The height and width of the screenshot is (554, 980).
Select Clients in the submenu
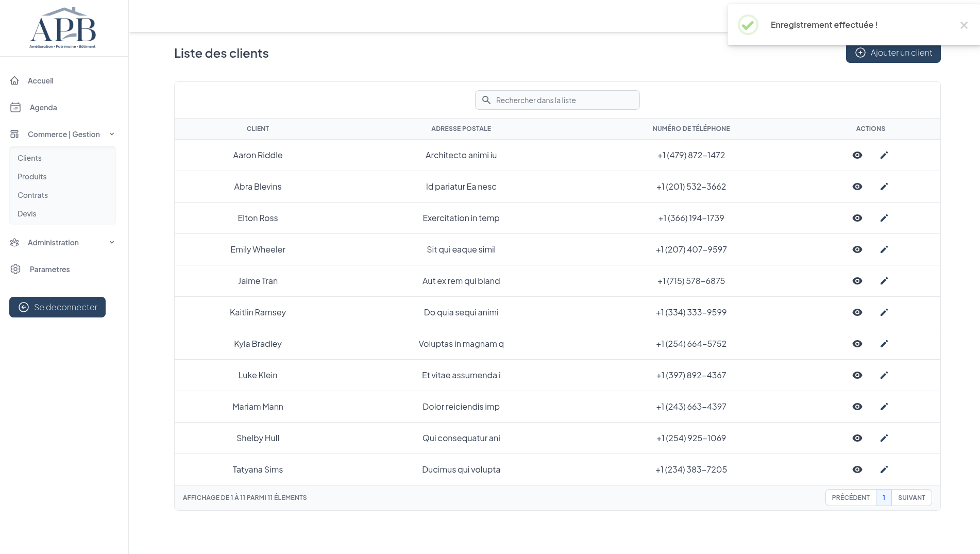click(29, 158)
